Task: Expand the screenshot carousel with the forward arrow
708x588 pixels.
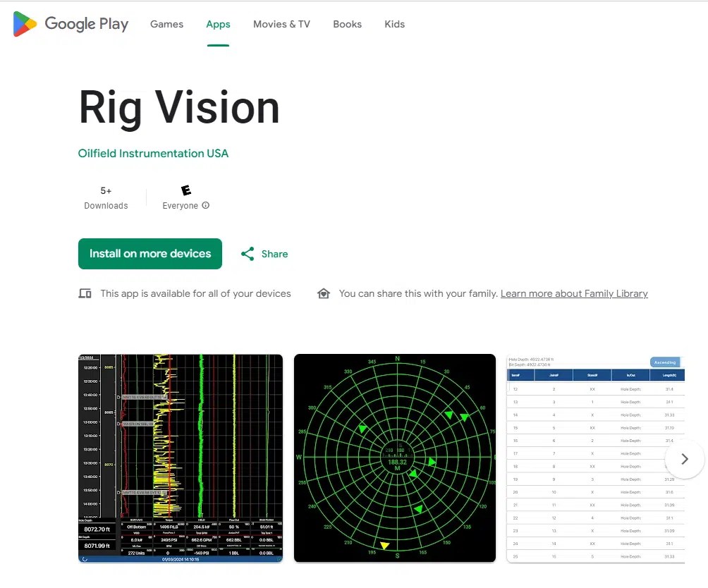Action: point(683,459)
